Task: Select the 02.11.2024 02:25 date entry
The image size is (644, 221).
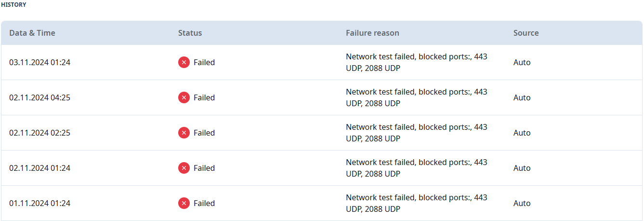Action: (x=39, y=133)
